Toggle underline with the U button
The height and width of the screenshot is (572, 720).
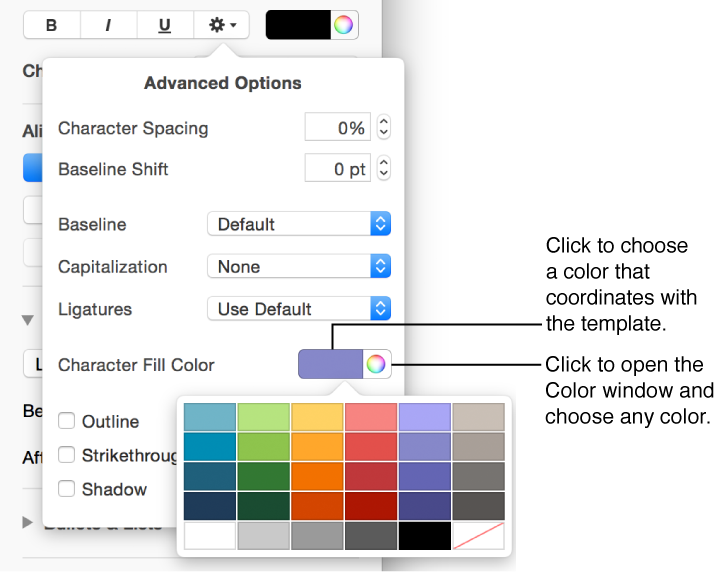click(165, 25)
